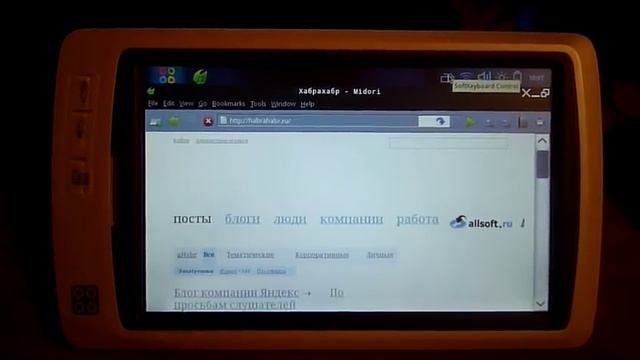Select the Корпоративные filter link
Screen dimensions: 640x360
coord(322,255)
